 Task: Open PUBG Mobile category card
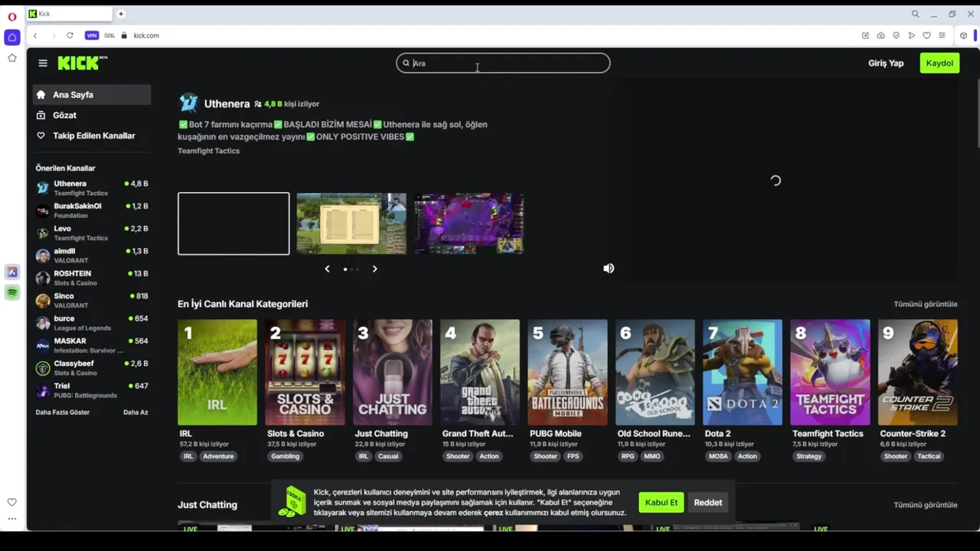[x=567, y=372]
